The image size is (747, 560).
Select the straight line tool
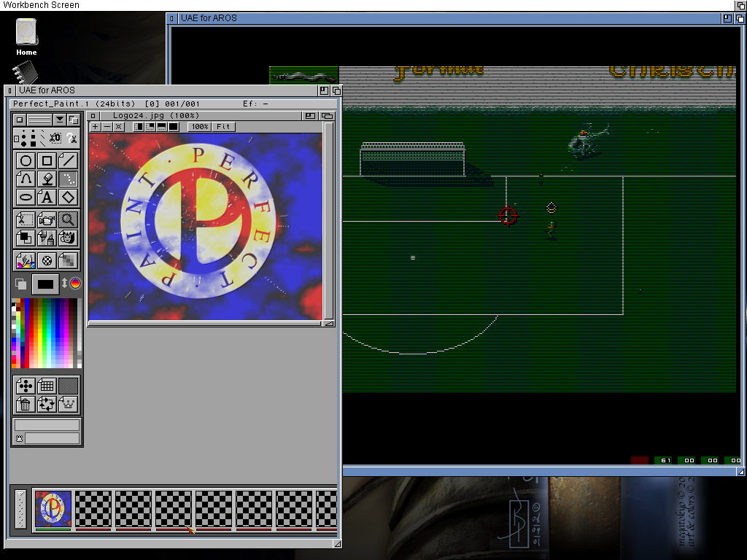point(68,160)
